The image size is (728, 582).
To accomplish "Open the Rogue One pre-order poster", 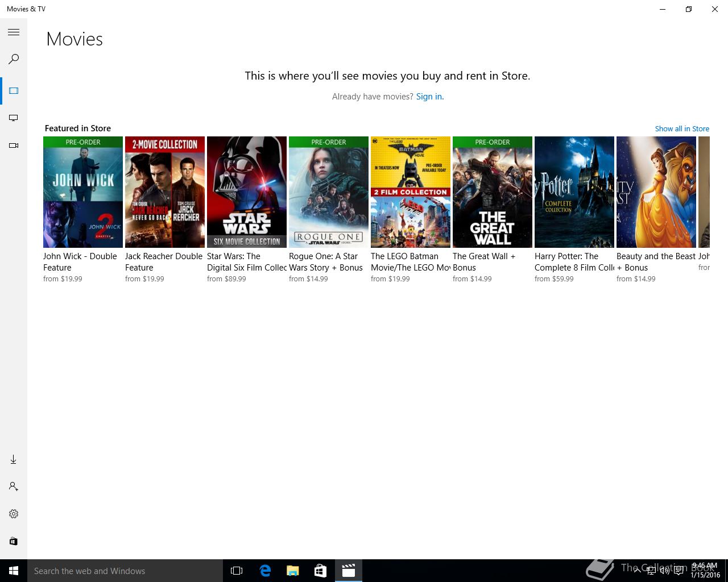I will point(329,192).
